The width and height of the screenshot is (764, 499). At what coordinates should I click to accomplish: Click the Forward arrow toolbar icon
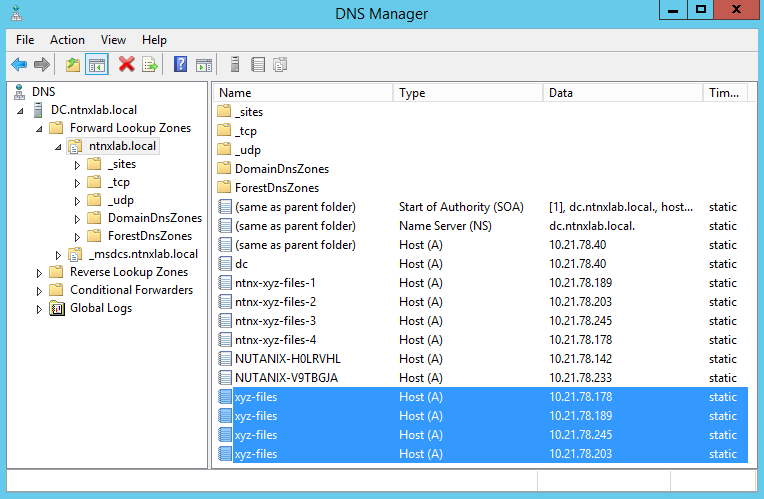(x=42, y=64)
